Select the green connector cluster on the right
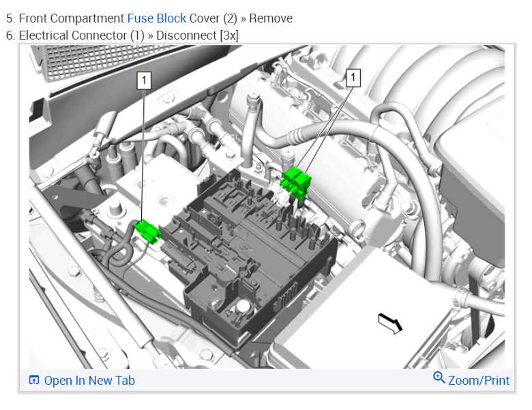The image size is (532, 410). 296,183
